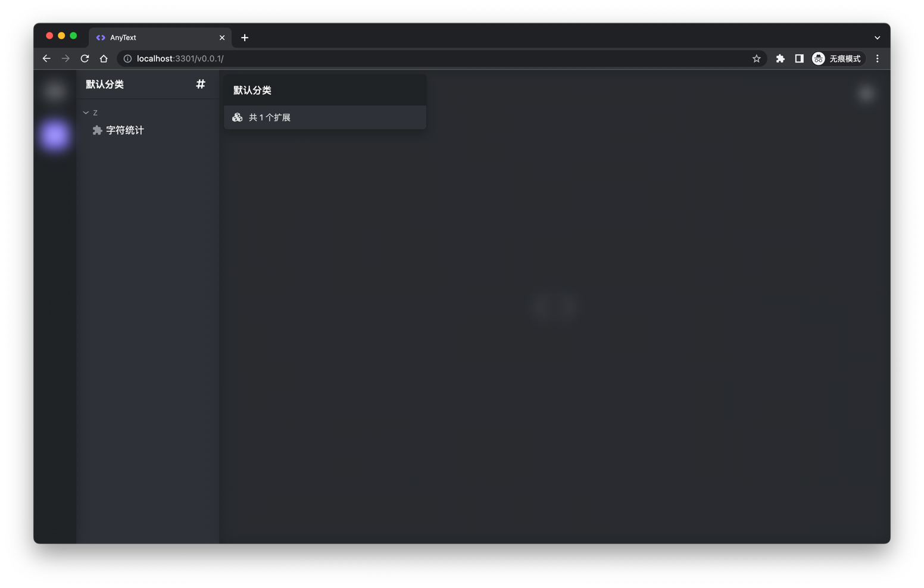Image resolution: width=924 pixels, height=588 pixels.
Task: Click the cubes icon beside 共 1 个扩展
Action: (237, 117)
